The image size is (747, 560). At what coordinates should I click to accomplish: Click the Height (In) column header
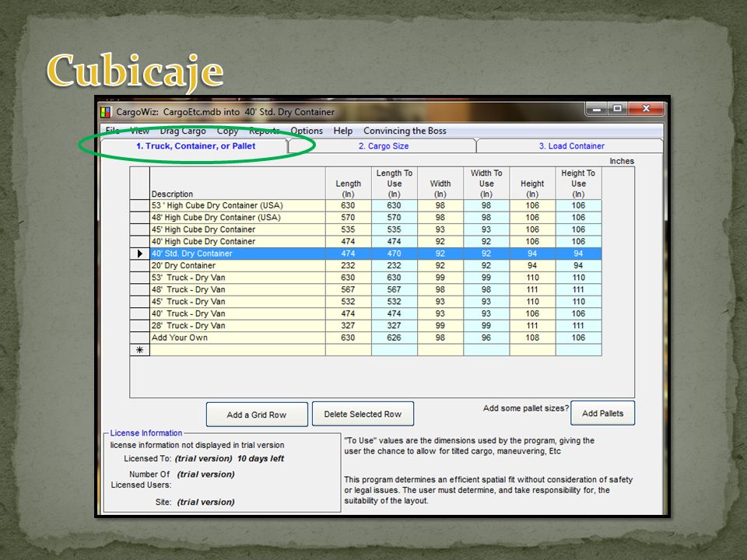(532, 184)
